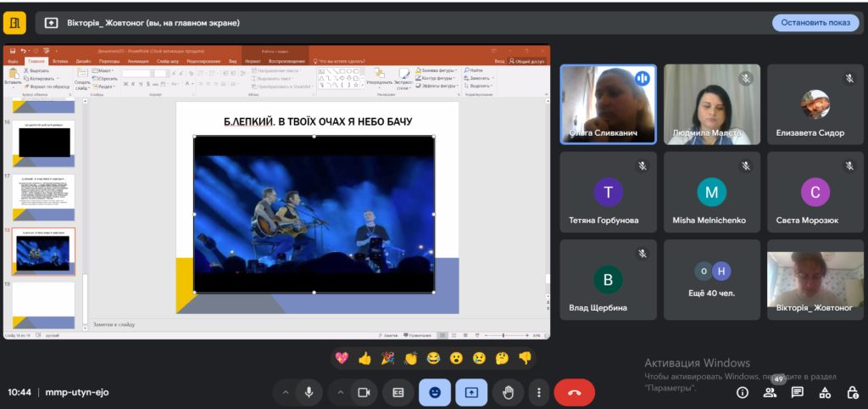This screenshot has height=409, width=868.
Task: Open the Вставка tab in PowerPoint ribbon
Action: point(60,62)
